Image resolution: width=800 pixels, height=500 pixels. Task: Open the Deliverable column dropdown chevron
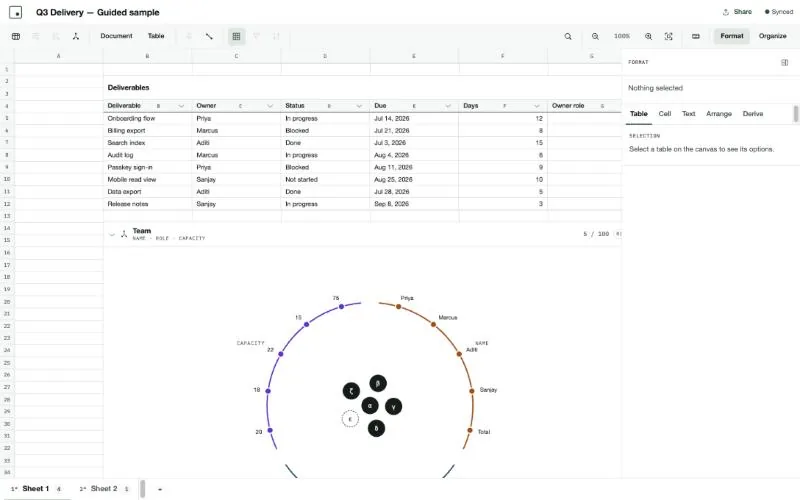point(181,106)
